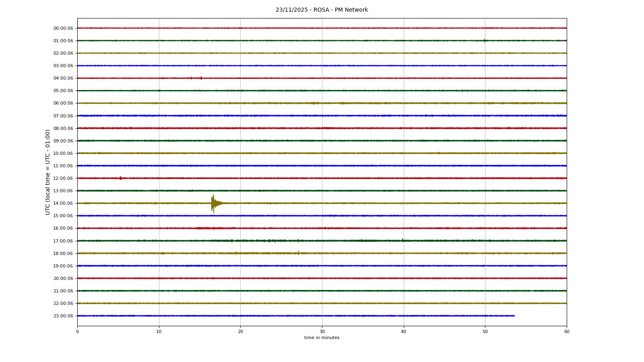Screen dimensions: 644x362
Task: Click the 30 tick on the x-axis
Action: tap(322, 331)
